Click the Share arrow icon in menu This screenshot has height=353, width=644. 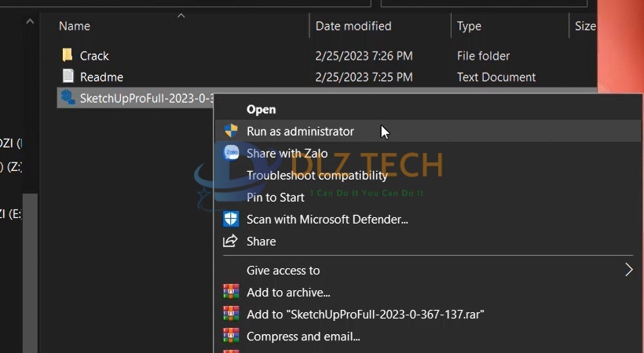[231, 241]
